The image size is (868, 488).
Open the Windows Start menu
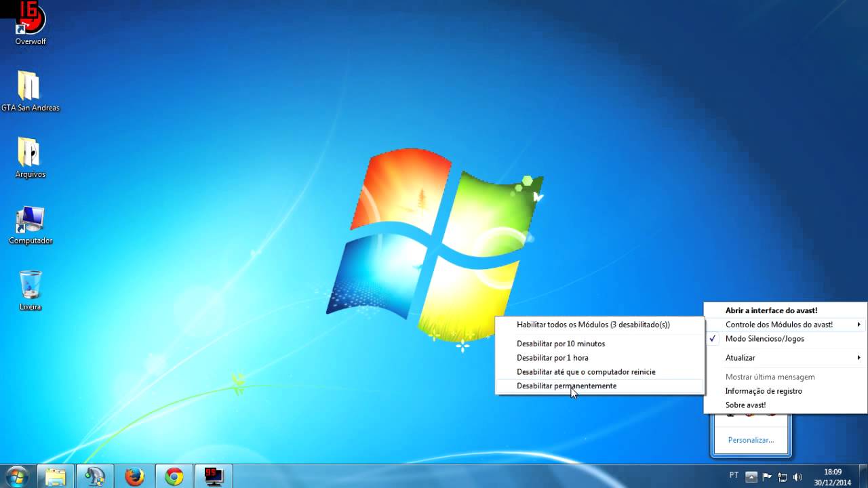click(16, 476)
